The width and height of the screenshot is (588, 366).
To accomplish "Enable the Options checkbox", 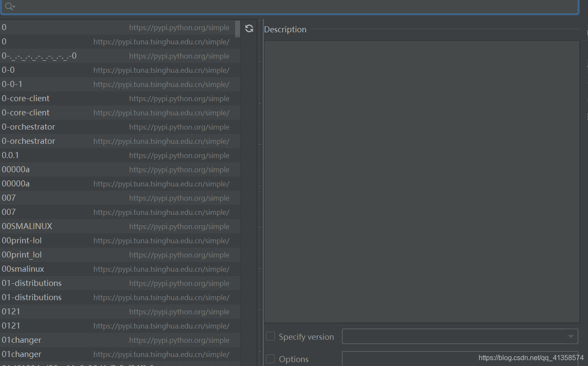I will (x=270, y=359).
